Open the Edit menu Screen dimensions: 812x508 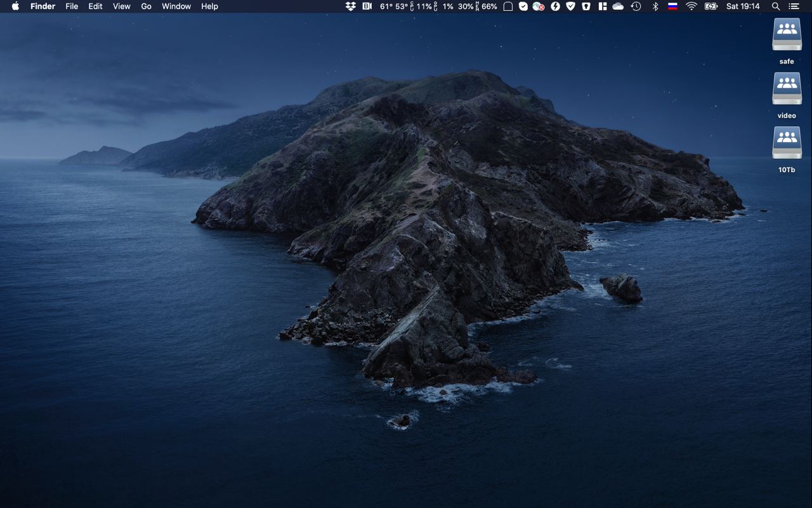pyautogui.click(x=95, y=6)
